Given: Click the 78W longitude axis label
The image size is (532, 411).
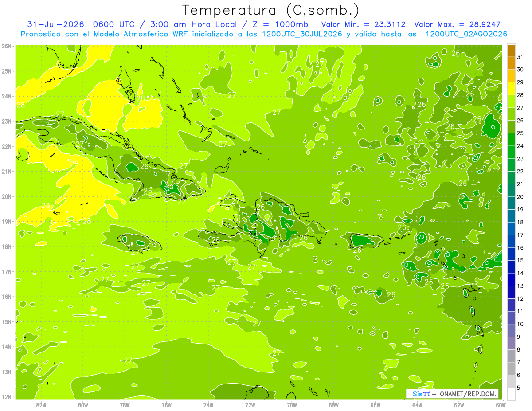Looking at the screenshot, I should click(125, 405).
